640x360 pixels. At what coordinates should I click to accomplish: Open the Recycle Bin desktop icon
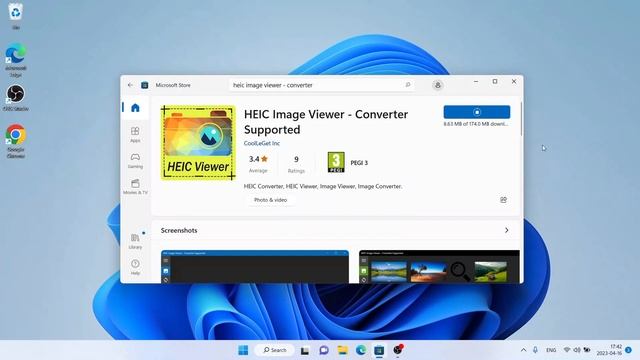(16, 16)
